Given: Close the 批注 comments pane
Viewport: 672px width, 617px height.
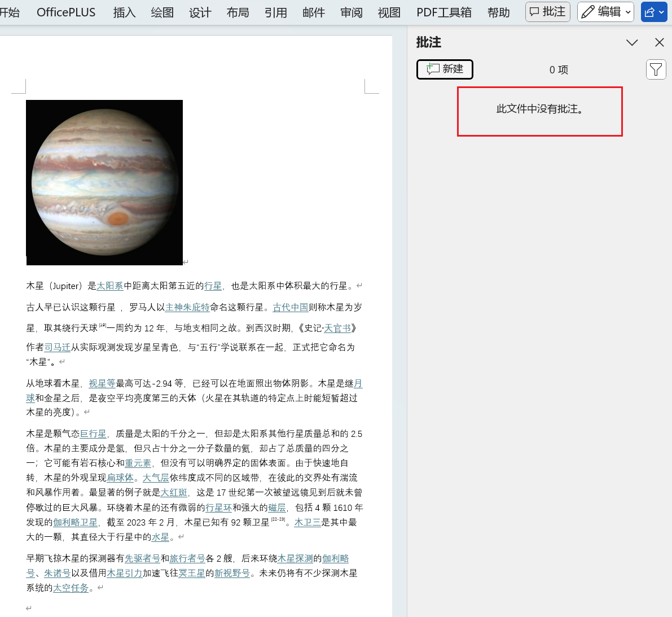Looking at the screenshot, I should point(660,42).
